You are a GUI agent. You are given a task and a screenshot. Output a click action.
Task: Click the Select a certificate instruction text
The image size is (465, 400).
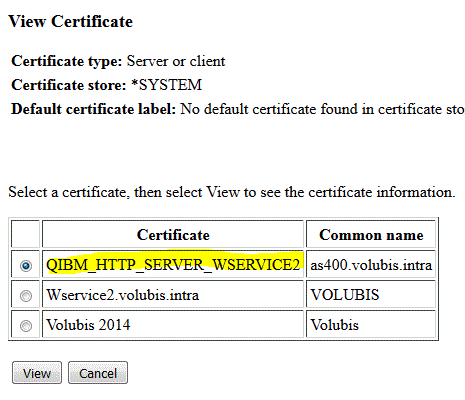232,192
